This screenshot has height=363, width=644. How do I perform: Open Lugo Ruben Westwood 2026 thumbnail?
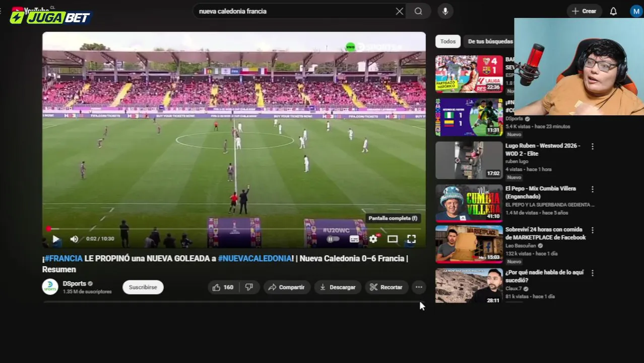pyautogui.click(x=469, y=160)
